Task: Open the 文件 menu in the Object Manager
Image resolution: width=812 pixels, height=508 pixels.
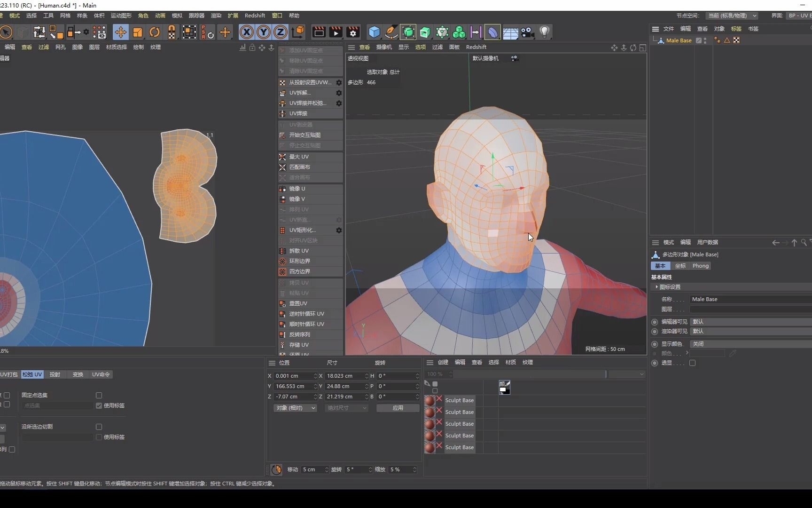Action: [x=669, y=28]
